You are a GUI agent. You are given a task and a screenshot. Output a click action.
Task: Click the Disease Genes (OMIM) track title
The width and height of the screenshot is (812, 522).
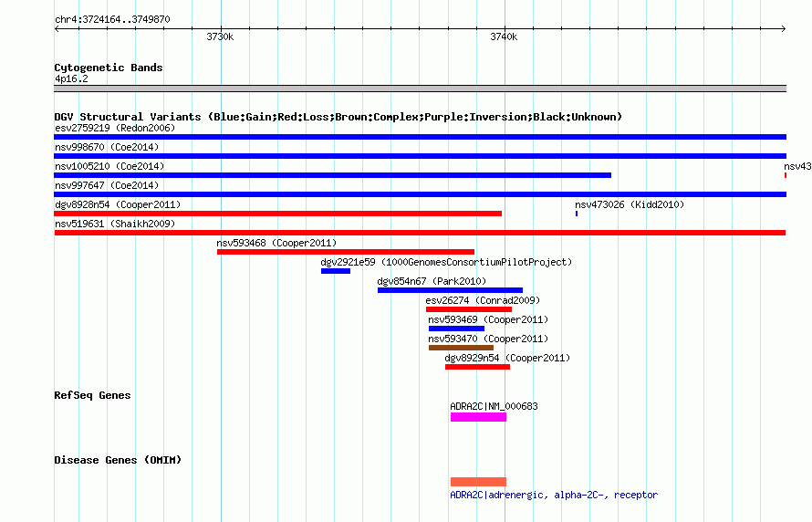pyautogui.click(x=118, y=460)
